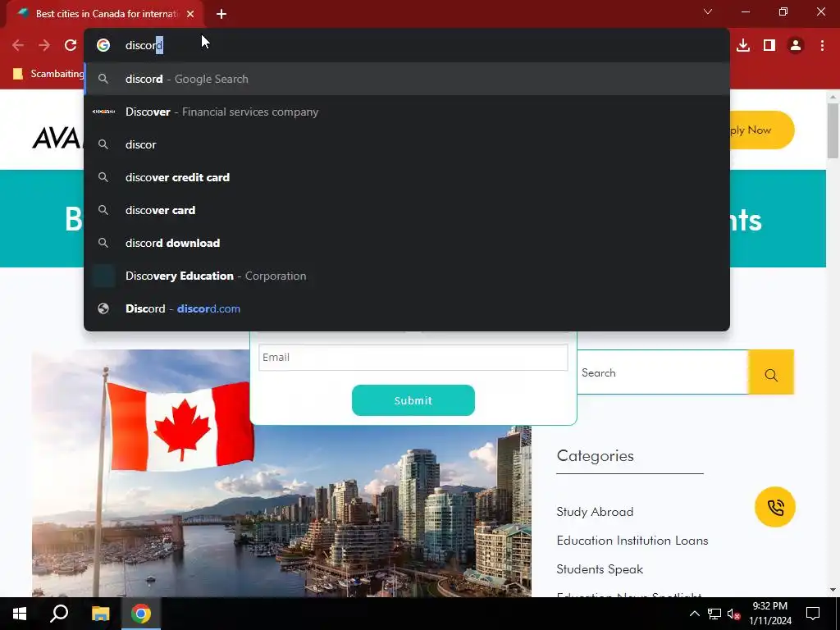Select the 'Best cities in Canada' browser tab
This screenshot has width=840, height=630.
click(105, 14)
